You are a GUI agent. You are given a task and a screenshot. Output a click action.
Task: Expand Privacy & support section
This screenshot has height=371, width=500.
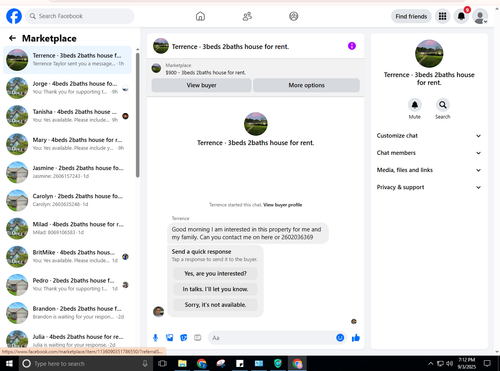(429, 187)
